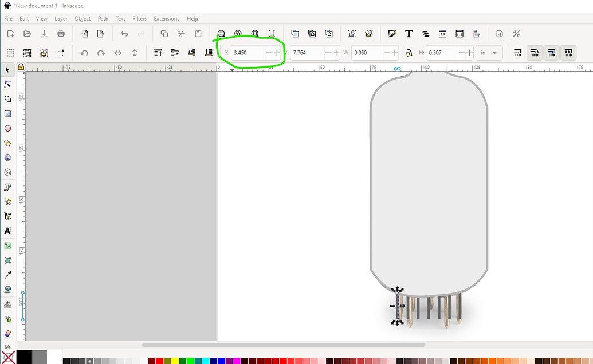Open the XML editor panel
Screen dimensions: 593x364
point(442,34)
